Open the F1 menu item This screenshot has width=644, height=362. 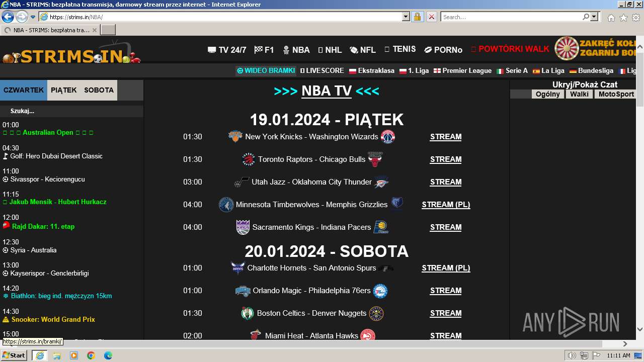click(264, 50)
